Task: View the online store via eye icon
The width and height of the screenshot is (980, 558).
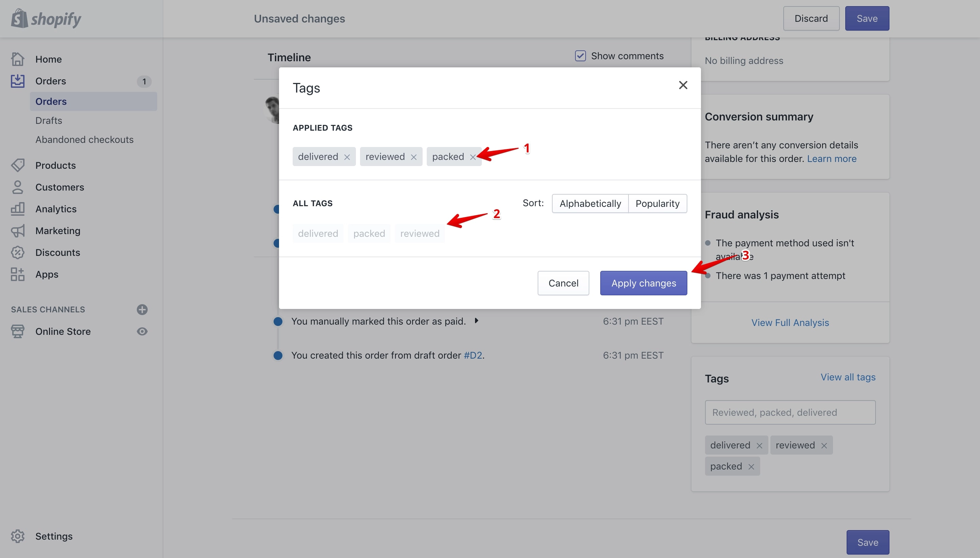Action: [142, 331]
